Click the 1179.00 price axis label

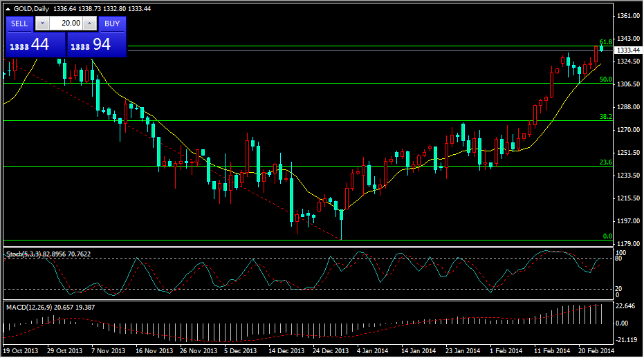pos(628,243)
